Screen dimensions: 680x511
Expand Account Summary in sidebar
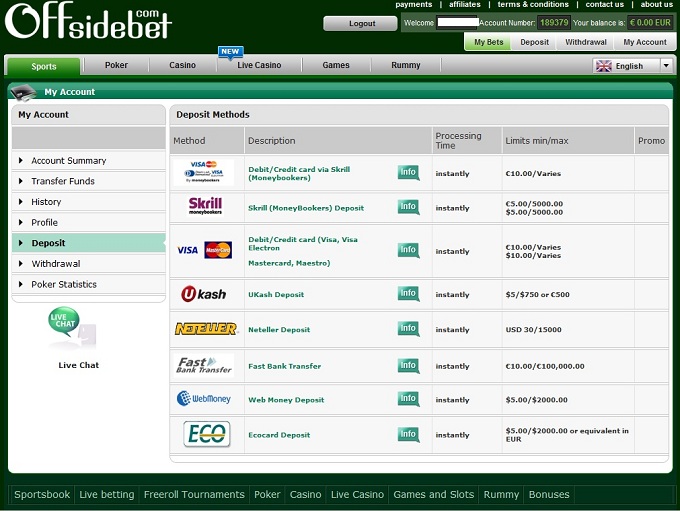(x=68, y=160)
